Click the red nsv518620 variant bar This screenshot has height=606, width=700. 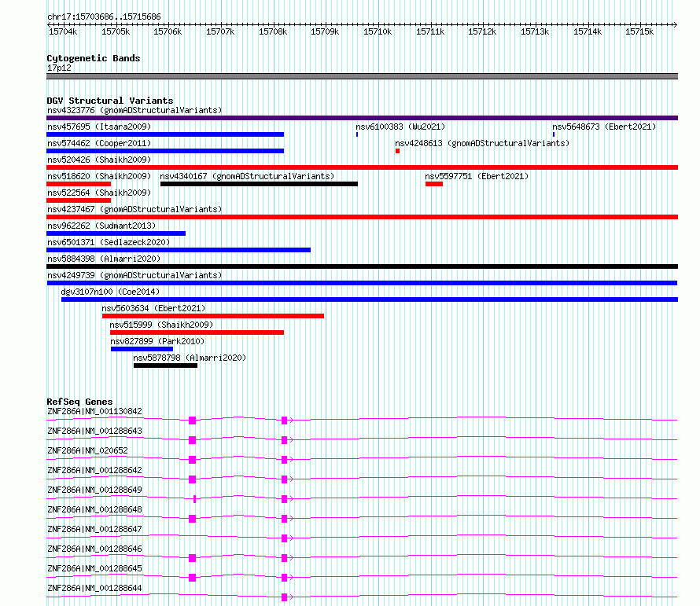pos(79,184)
